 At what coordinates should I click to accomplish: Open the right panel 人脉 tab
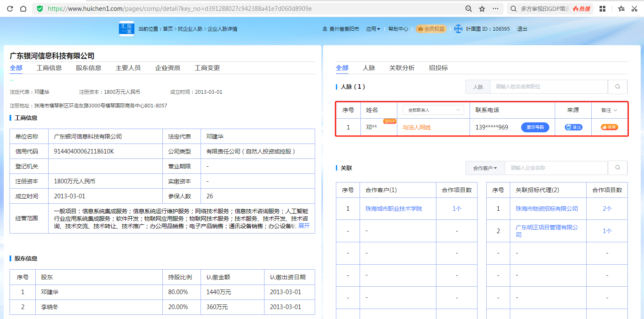(369, 68)
